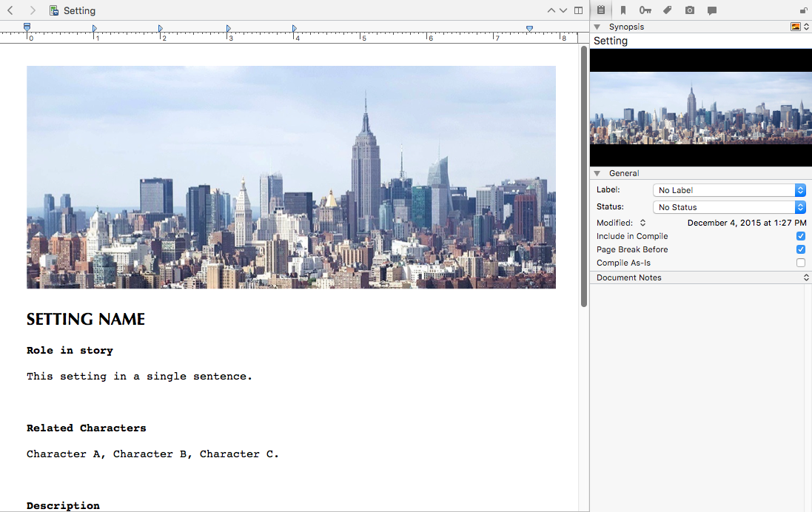
Task: Go back with the left navigation arrow
Action: point(10,10)
